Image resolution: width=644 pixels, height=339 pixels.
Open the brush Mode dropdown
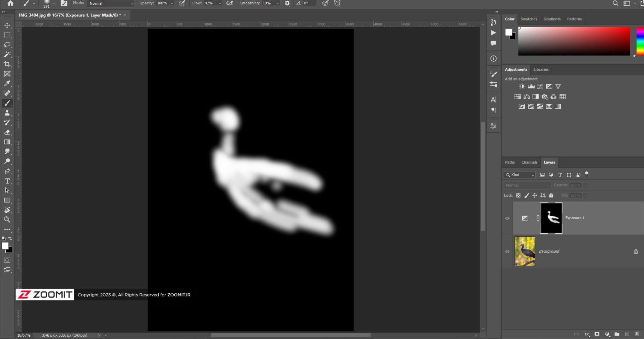tap(110, 3)
